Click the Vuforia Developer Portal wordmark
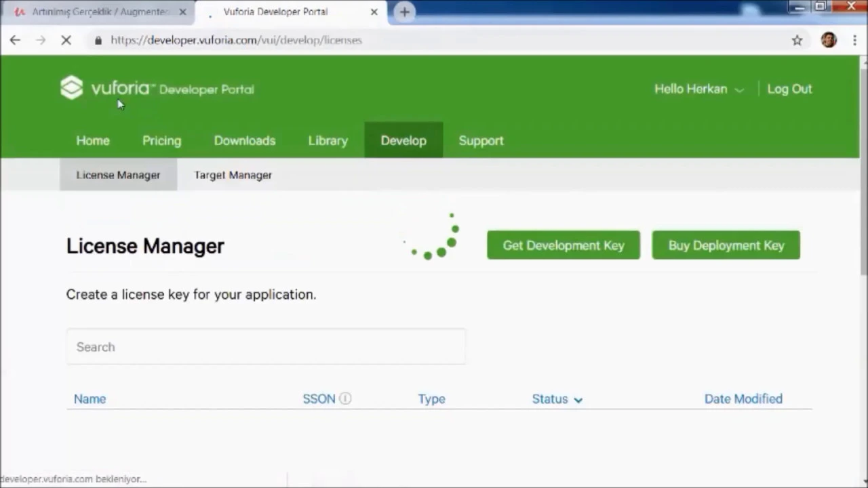This screenshot has height=488, width=868. [172, 89]
